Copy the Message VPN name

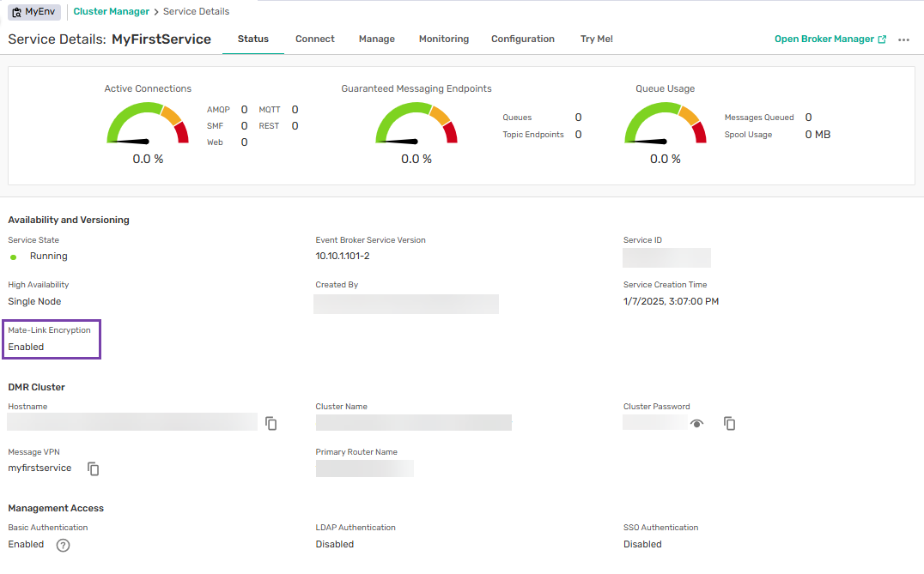(94, 468)
